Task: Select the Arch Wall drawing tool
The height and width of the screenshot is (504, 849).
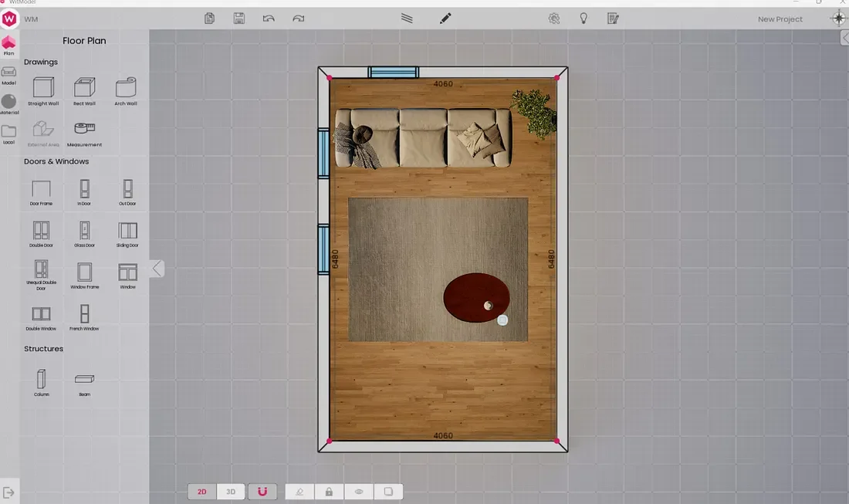Action: (x=126, y=91)
